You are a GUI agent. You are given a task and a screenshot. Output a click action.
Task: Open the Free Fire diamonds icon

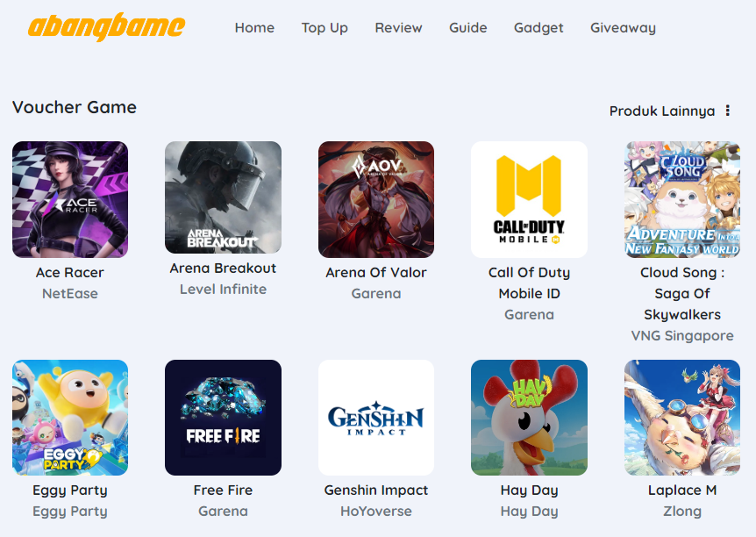click(x=224, y=418)
